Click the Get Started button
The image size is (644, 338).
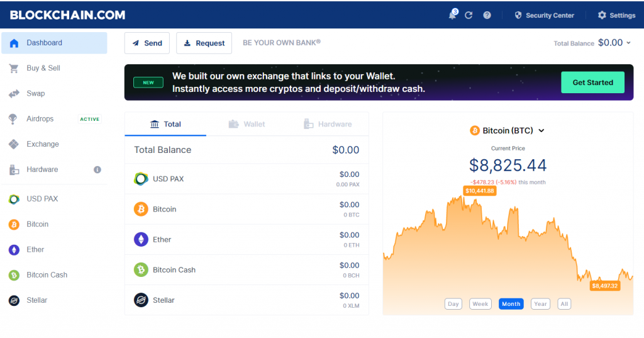click(x=592, y=82)
